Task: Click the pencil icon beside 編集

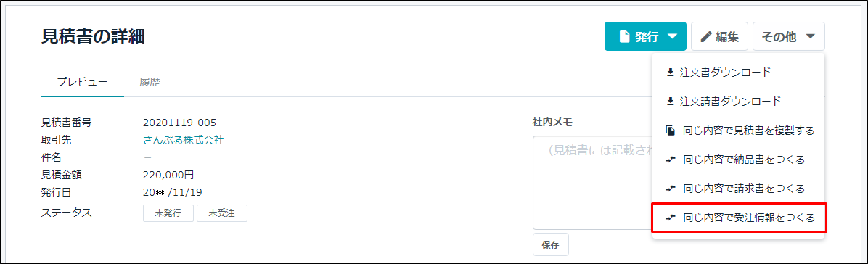Action: pos(706,36)
